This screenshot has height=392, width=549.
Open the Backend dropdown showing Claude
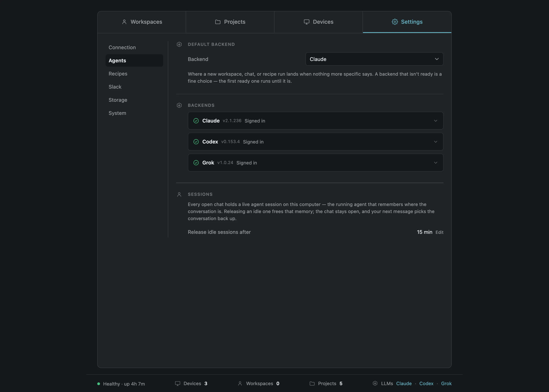point(374,59)
